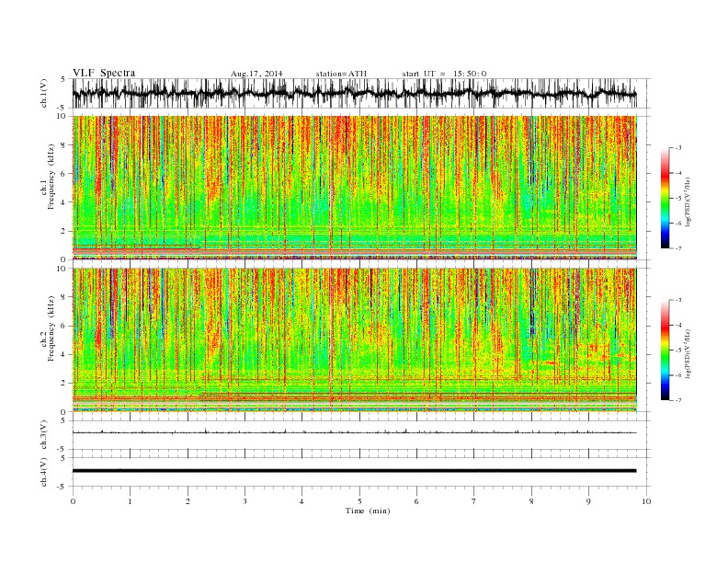Image resolution: width=728 pixels, height=563 pixels.
Task: Click the "ch.3(V)" axis label
Action: (x=43, y=435)
